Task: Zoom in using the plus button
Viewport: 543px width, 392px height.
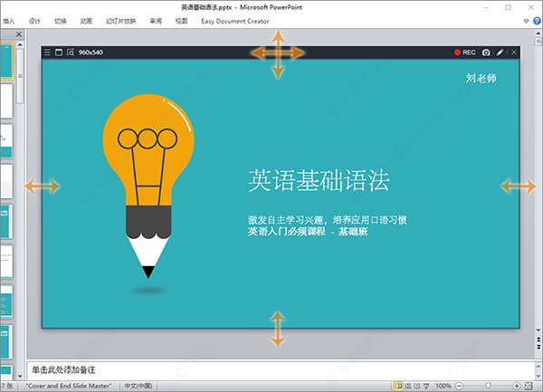Action: [x=516, y=386]
